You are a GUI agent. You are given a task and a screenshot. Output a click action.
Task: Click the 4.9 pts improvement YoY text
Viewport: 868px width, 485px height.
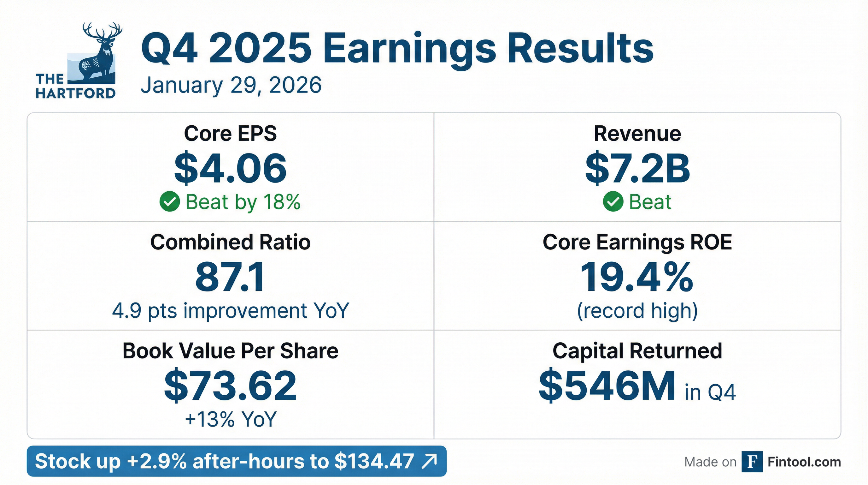(231, 310)
